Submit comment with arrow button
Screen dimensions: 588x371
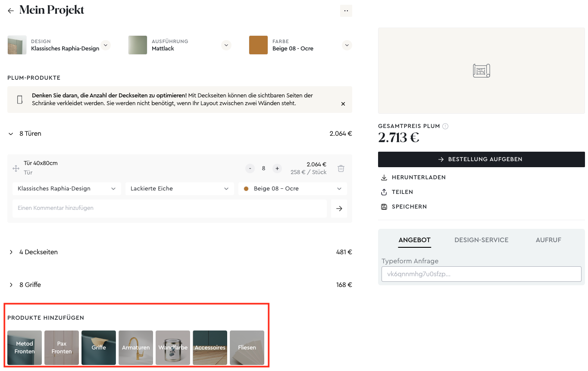[x=339, y=209]
